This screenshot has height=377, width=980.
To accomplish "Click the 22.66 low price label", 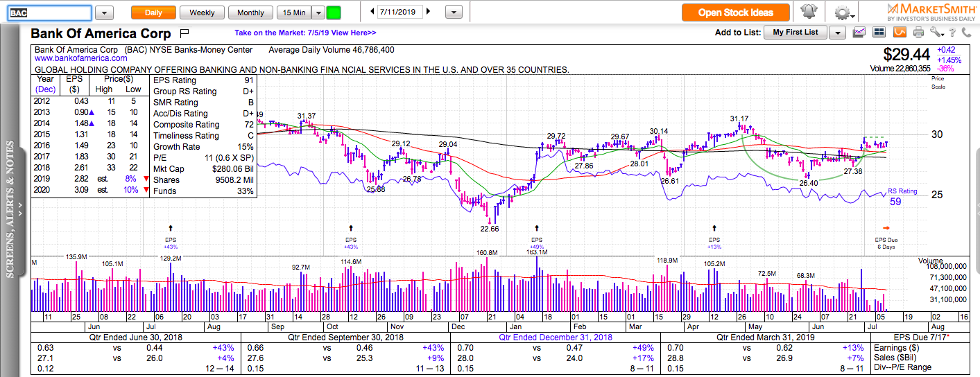I will point(490,229).
